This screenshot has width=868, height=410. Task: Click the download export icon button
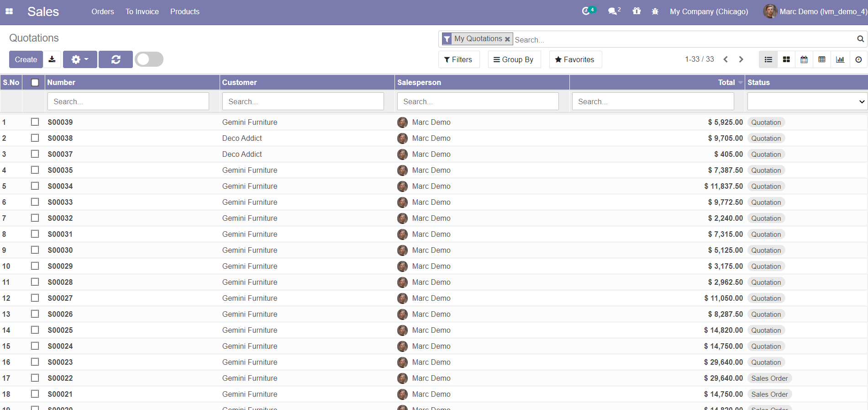pos(52,59)
